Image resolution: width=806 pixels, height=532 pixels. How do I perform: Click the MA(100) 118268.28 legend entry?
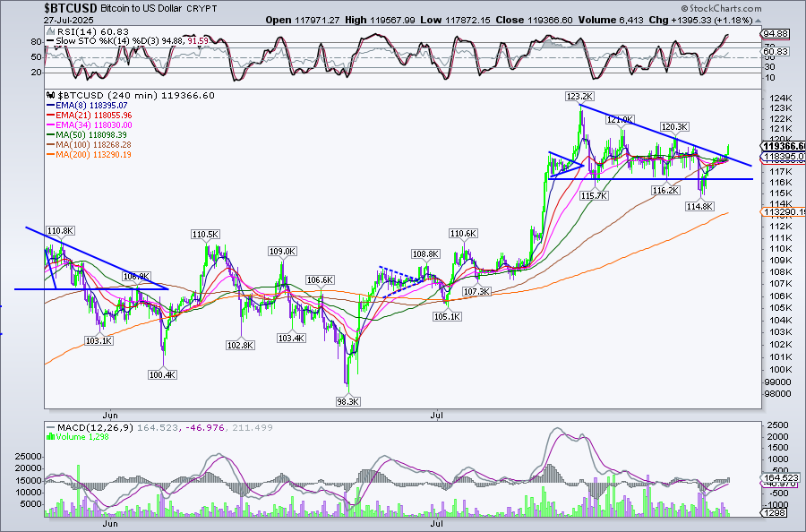click(x=93, y=145)
